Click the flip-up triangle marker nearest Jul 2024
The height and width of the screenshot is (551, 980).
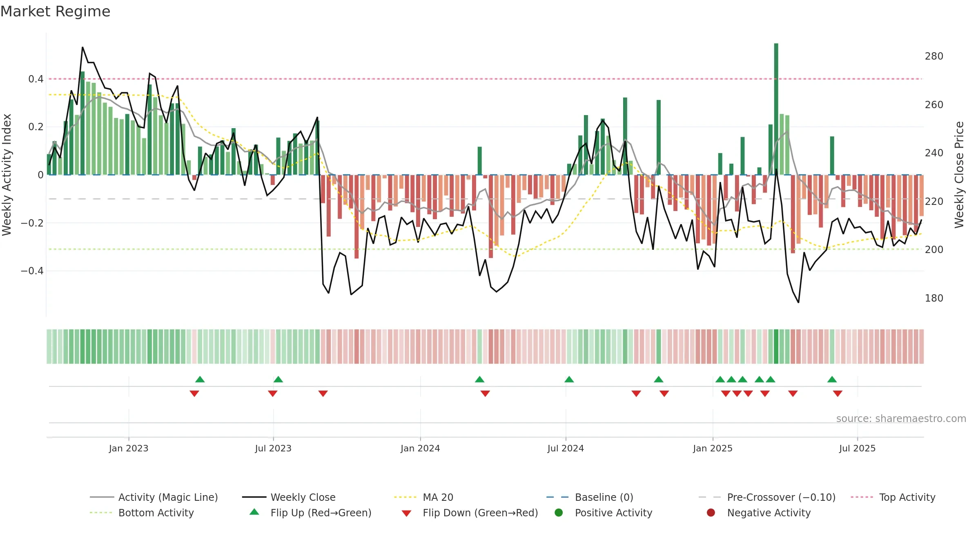[x=569, y=380]
